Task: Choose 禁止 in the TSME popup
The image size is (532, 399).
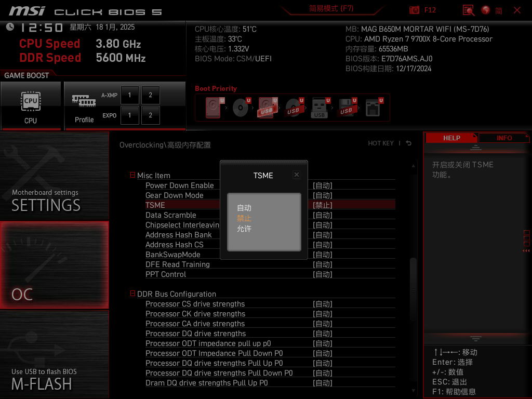Action: (244, 218)
